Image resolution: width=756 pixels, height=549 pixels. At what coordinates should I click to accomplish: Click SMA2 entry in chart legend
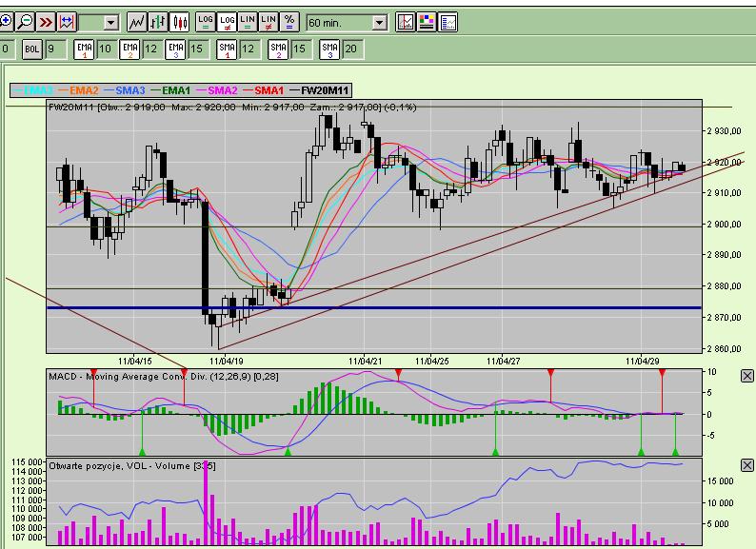[x=216, y=90]
